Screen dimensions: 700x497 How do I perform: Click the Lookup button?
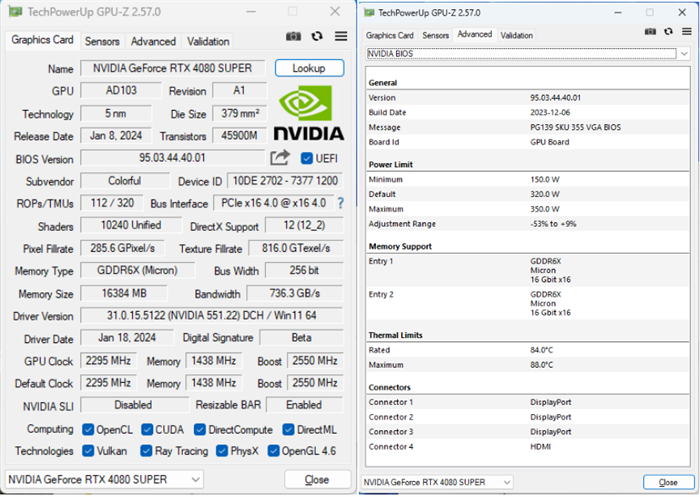[x=309, y=68]
